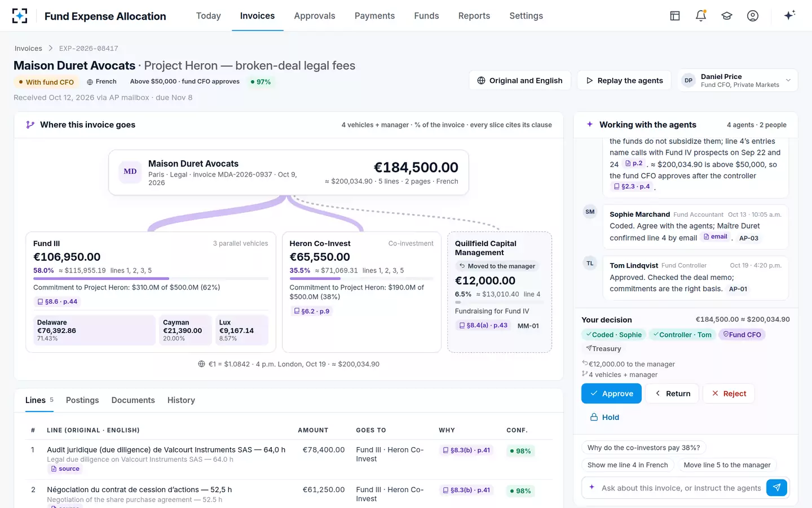Toggle Original and English language view

click(x=519, y=81)
